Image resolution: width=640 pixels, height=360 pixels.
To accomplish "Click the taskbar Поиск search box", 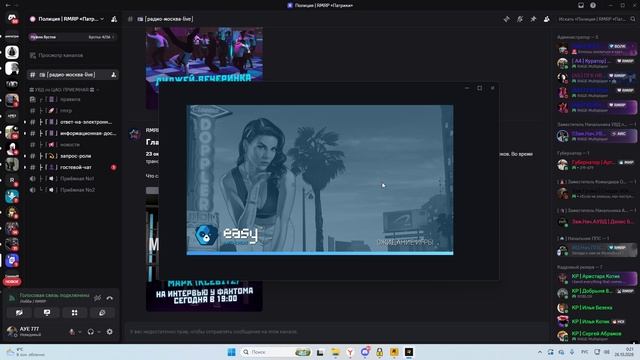I will point(276,352).
